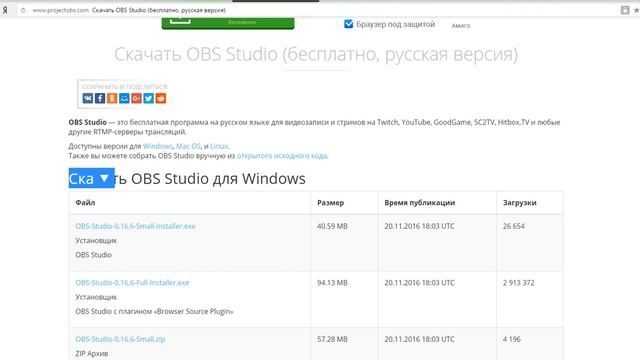Image resolution: width=640 pixels, height=360 pixels.
Task: Click the 'Амиго' label text
Action: click(x=461, y=25)
